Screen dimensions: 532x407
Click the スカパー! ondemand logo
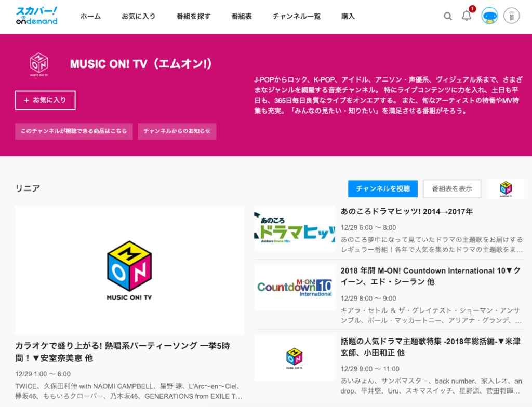tap(37, 16)
